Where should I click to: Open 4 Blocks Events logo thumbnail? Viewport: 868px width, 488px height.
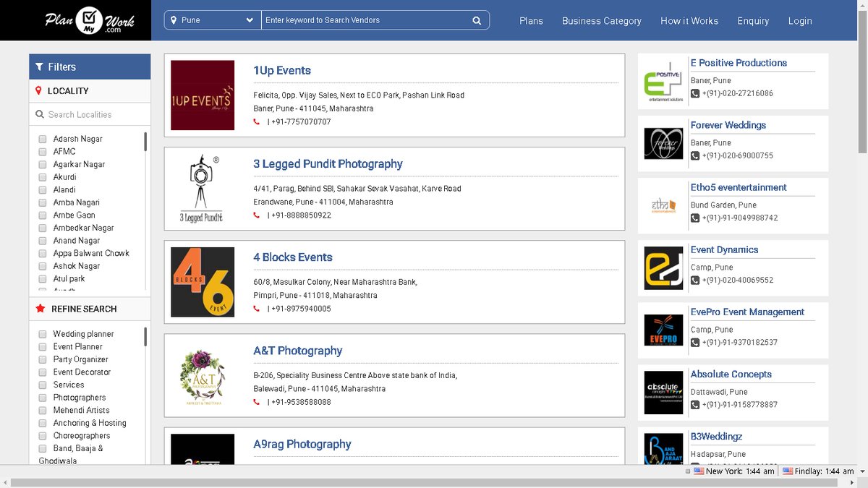point(203,282)
